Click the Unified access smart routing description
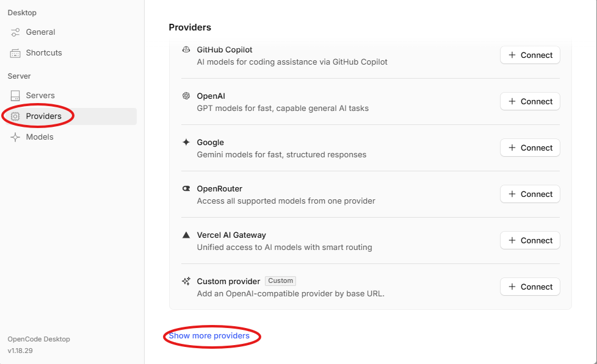Image resolution: width=597 pixels, height=364 pixels. [x=284, y=248]
